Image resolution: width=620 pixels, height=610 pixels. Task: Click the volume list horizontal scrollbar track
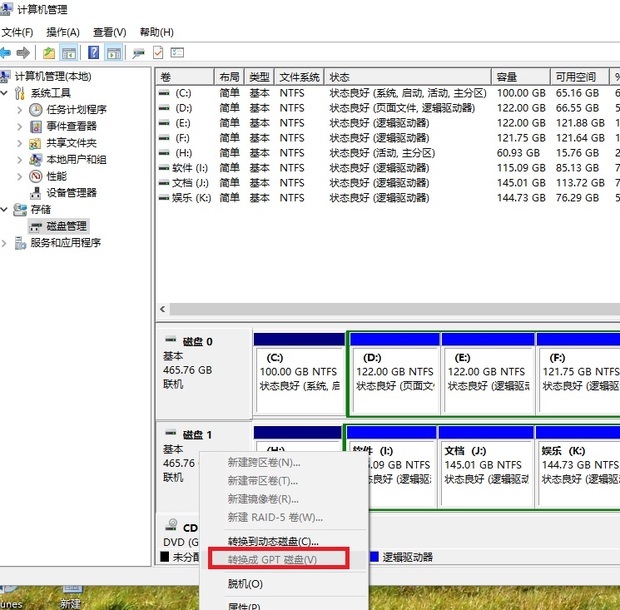[395, 309]
